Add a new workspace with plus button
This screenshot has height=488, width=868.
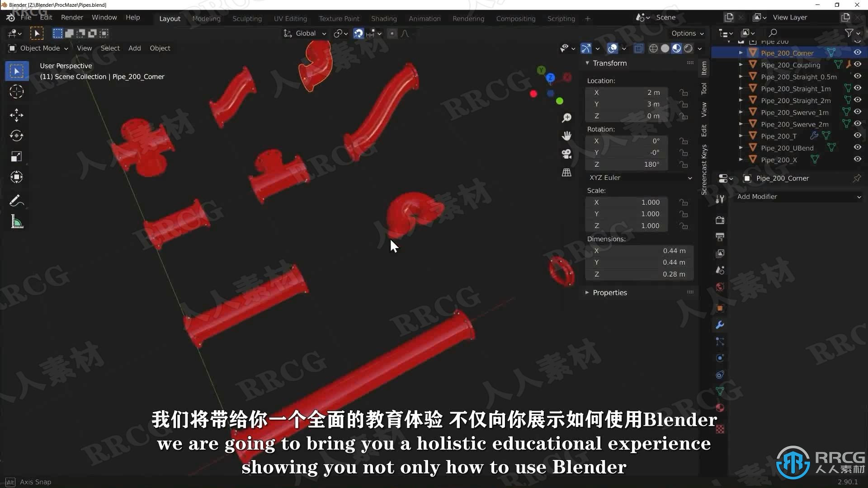pyautogui.click(x=587, y=19)
